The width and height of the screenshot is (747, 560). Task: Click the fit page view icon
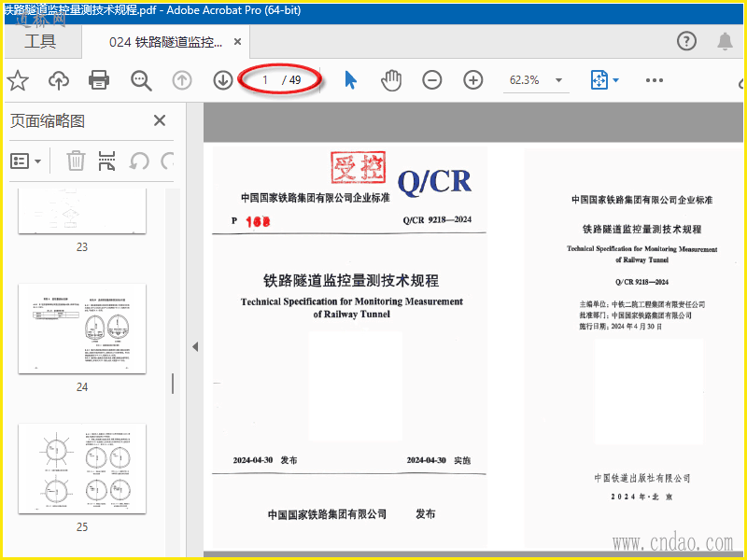599,80
